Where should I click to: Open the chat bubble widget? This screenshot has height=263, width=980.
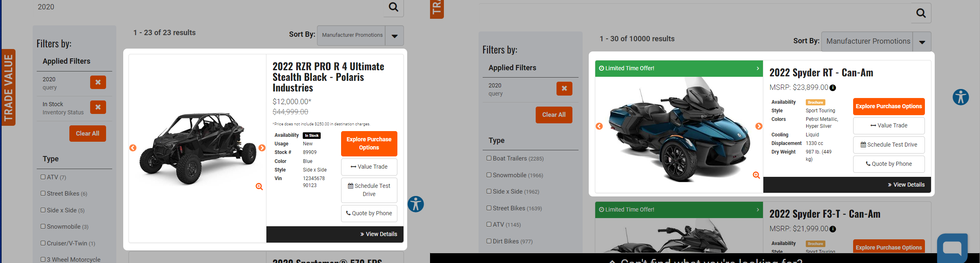click(x=952, y=248)
